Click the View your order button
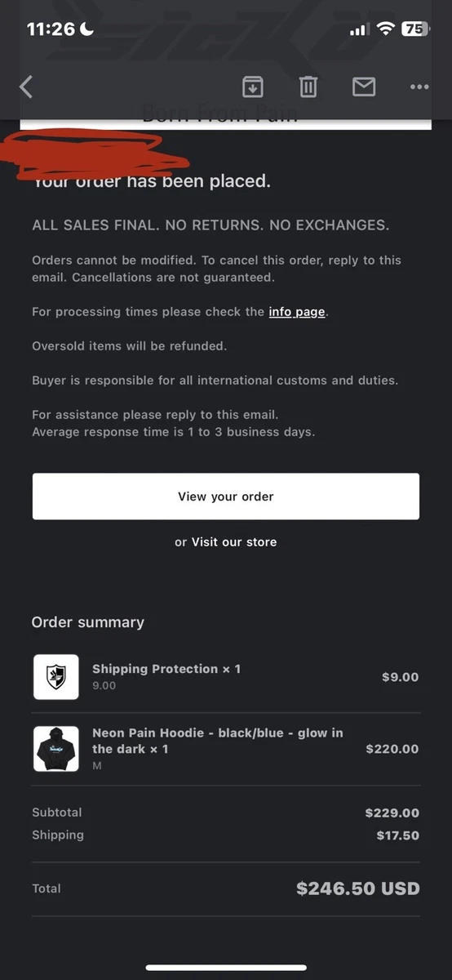 (x=226, y=497)
